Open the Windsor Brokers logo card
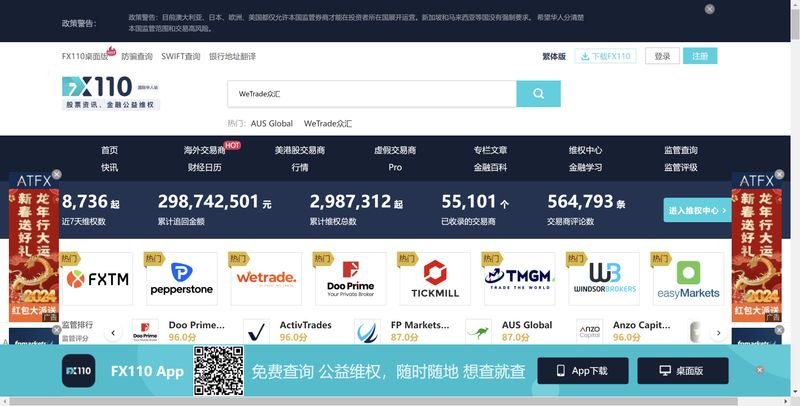This screenshot has height=406, width=800. pos(604,279)
